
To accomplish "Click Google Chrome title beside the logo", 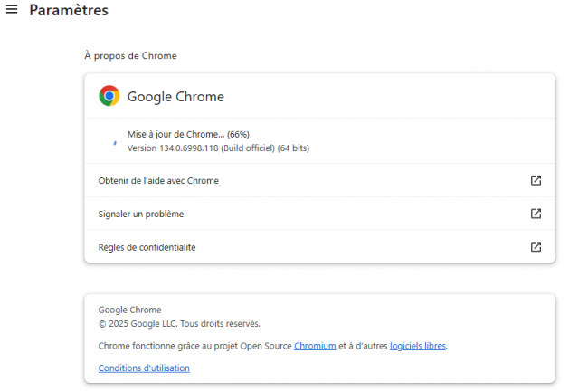I will [x=175, y=97].
